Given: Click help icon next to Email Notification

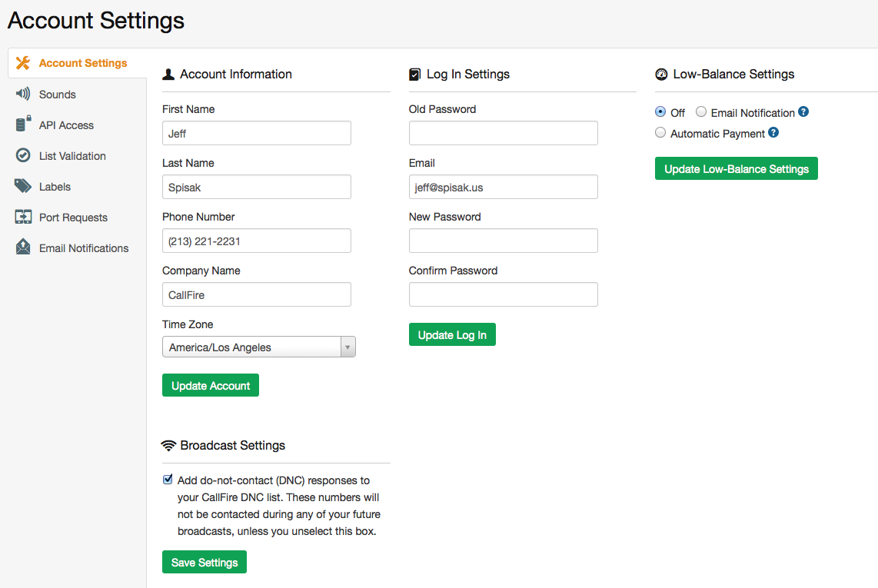Looking at the screenshot, I should (803, 112).
